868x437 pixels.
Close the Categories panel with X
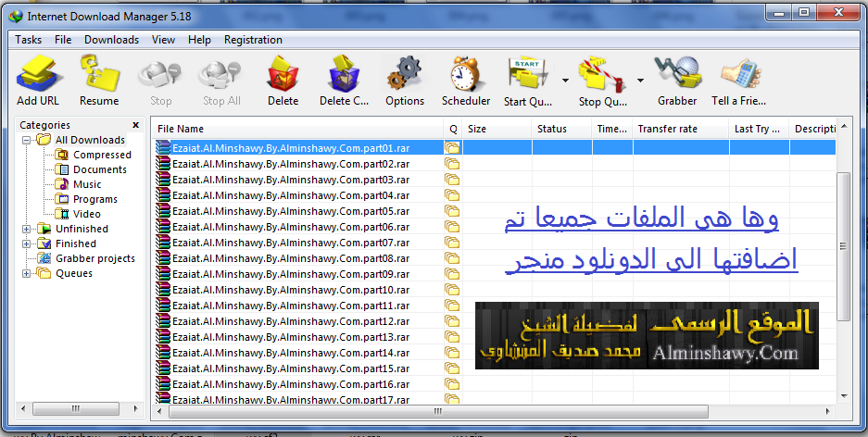pyautogui.click(x=135, y=125)
